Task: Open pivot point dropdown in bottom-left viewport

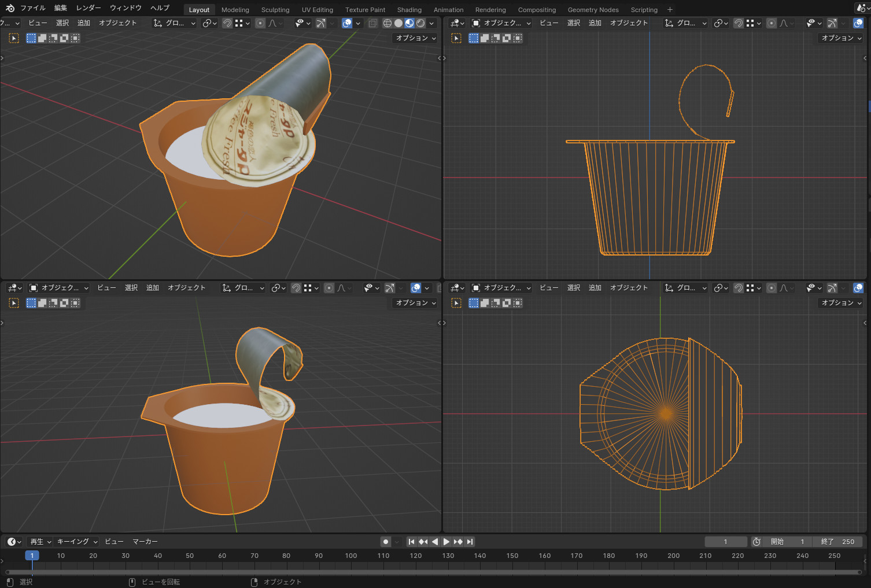Action: pos(279,288)
